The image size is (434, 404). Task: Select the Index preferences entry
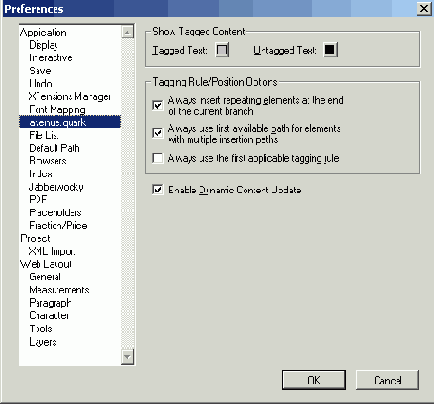41,174
